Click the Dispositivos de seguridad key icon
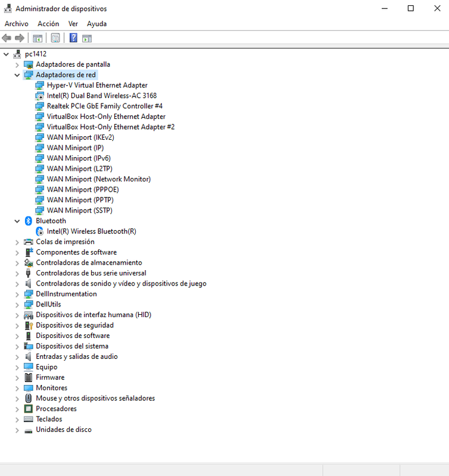Viewport: 449px width, 476px height. point(29,325)
